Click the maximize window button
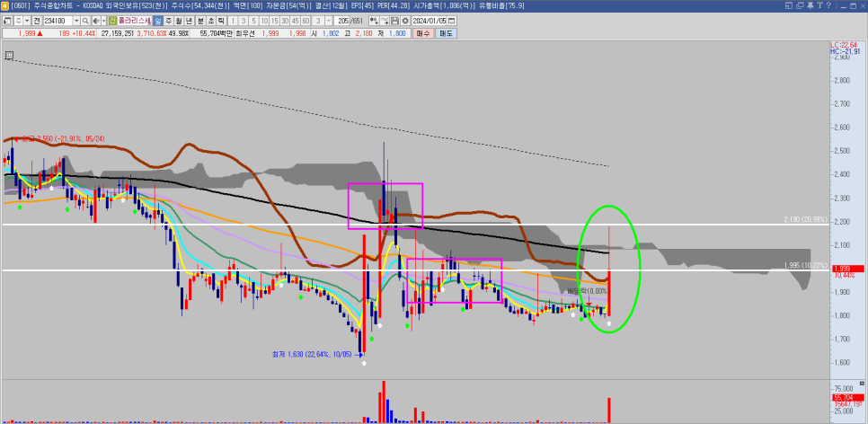The height and width of the screenshot is (424, 868). pyautogui.click(x=852, y=5)
